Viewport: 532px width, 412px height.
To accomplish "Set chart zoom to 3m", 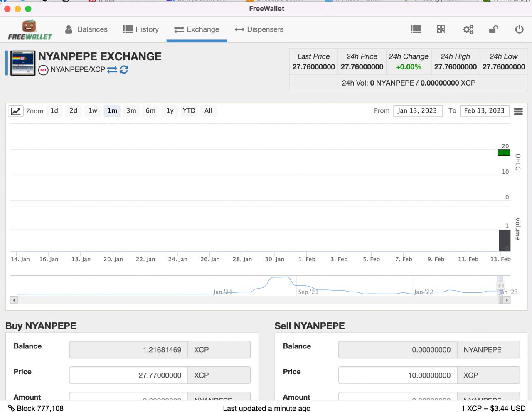I will click(x=131, y=111).
